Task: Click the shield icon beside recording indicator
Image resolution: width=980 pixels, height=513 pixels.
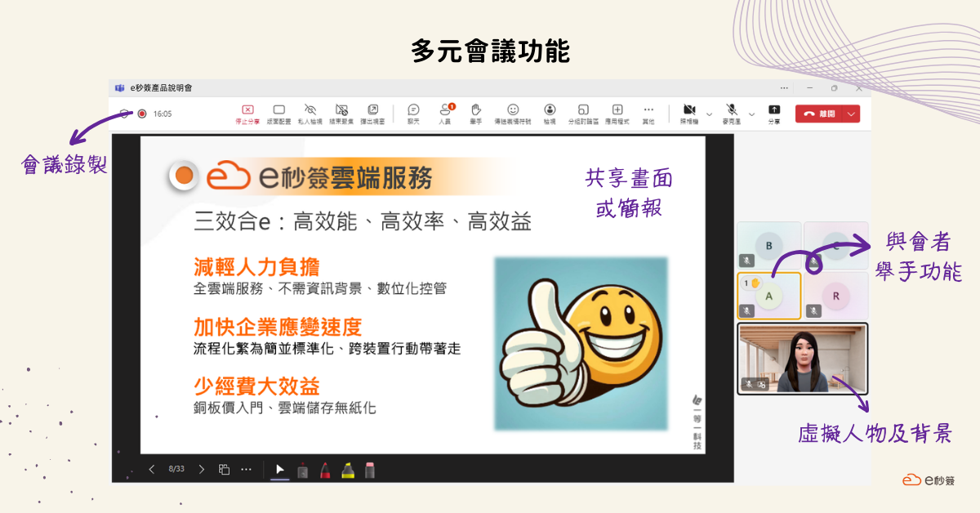Action: [x=124, y=114]
